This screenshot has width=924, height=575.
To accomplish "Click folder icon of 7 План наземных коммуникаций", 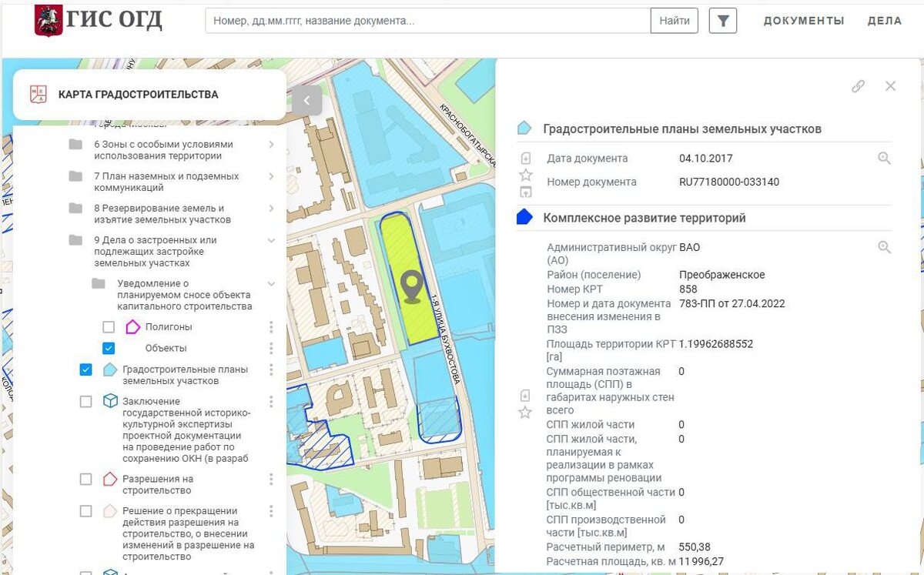I will tap(75, 176).
